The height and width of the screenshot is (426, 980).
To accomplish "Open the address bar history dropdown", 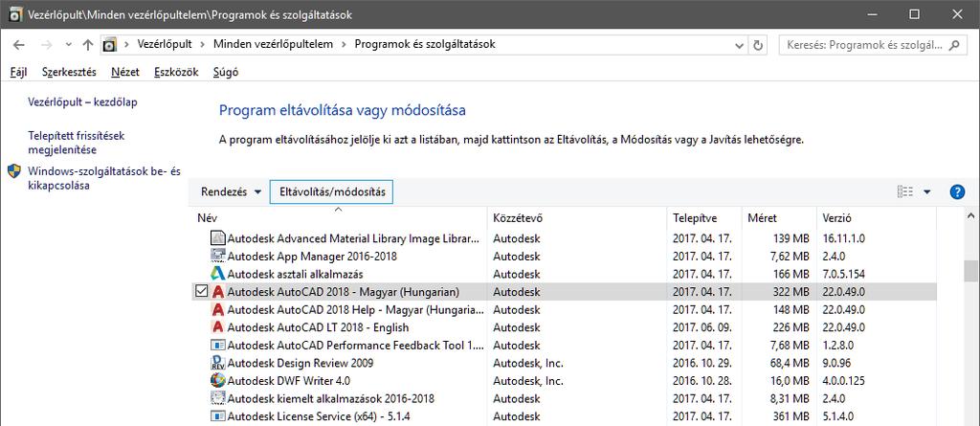I will pyautogui.click(x=740, y=45).
